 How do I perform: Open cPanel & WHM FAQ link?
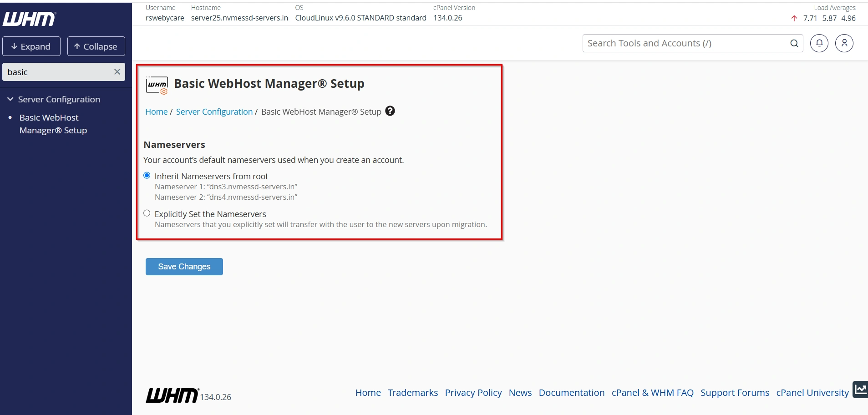click(x=653, y=393)
